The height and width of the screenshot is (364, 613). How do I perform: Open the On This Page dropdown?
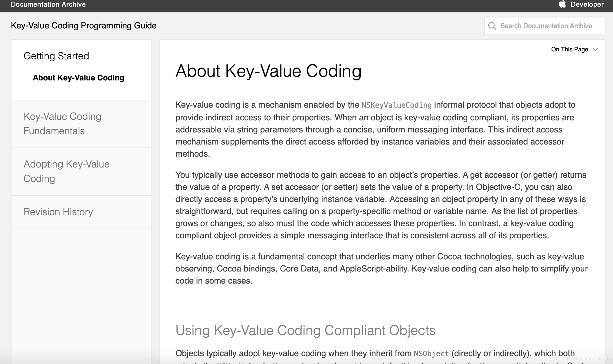569,49
